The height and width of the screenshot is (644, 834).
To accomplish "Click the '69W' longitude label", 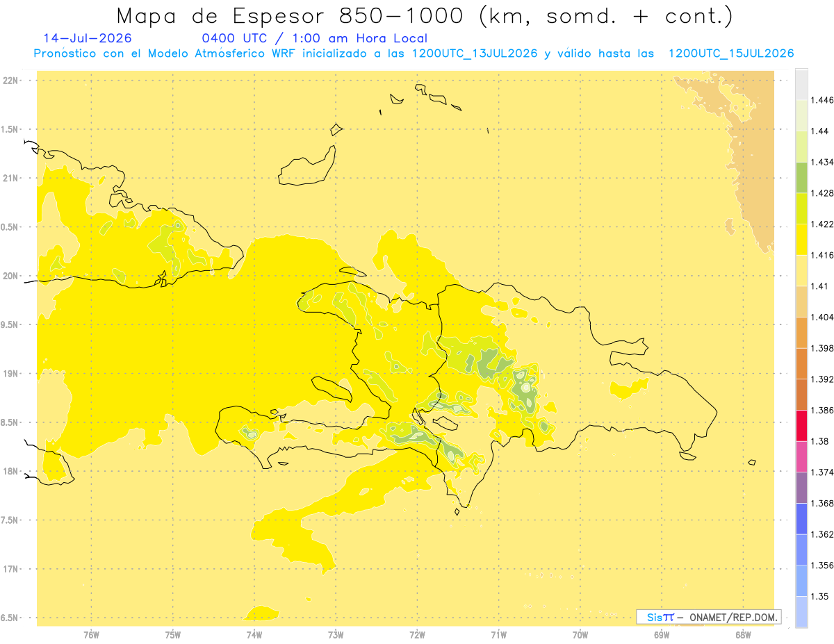I will [662, 634].
